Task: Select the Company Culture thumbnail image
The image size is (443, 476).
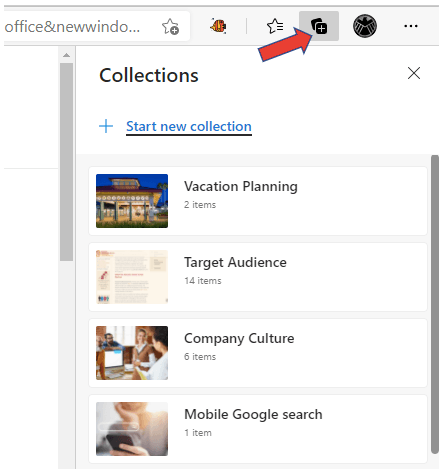Action: 132,353
